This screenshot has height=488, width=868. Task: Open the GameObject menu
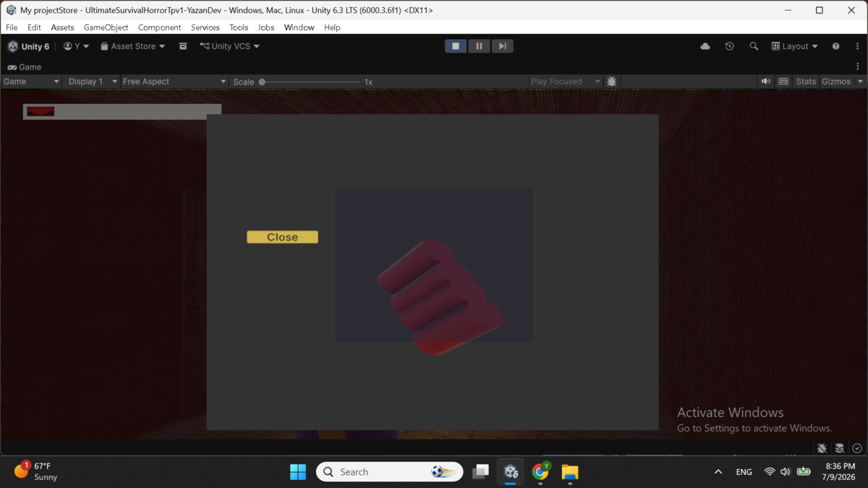(x=106, y=27)
